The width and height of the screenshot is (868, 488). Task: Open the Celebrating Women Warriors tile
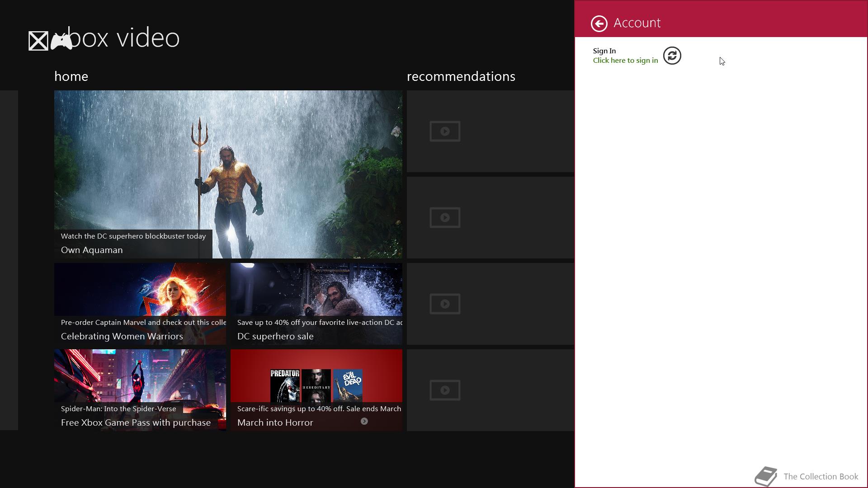[x=140, y=304]
